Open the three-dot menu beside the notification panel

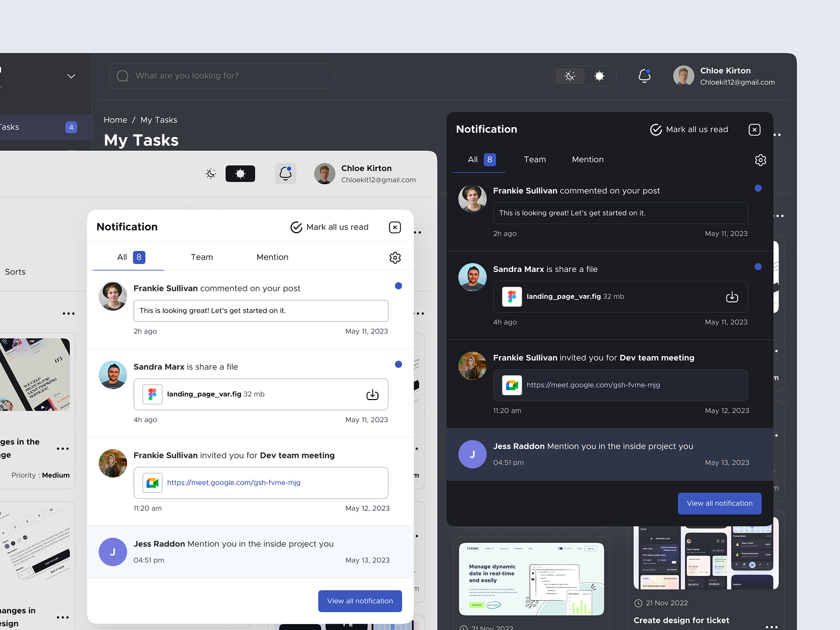click(417, 232)
